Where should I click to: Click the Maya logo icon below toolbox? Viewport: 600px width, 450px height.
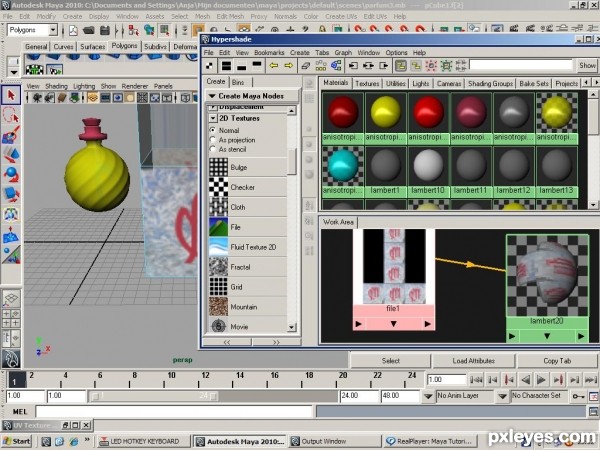(x=11, y=359)
